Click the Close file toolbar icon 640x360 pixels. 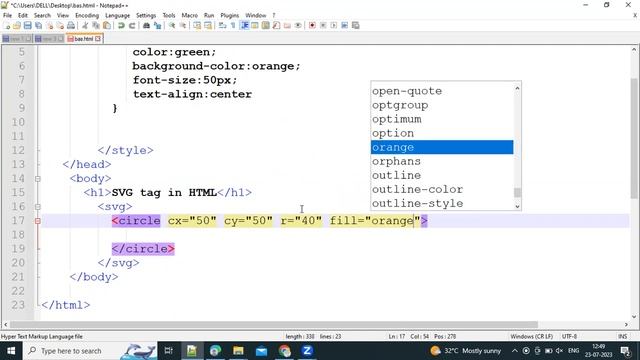pos(49,25)
